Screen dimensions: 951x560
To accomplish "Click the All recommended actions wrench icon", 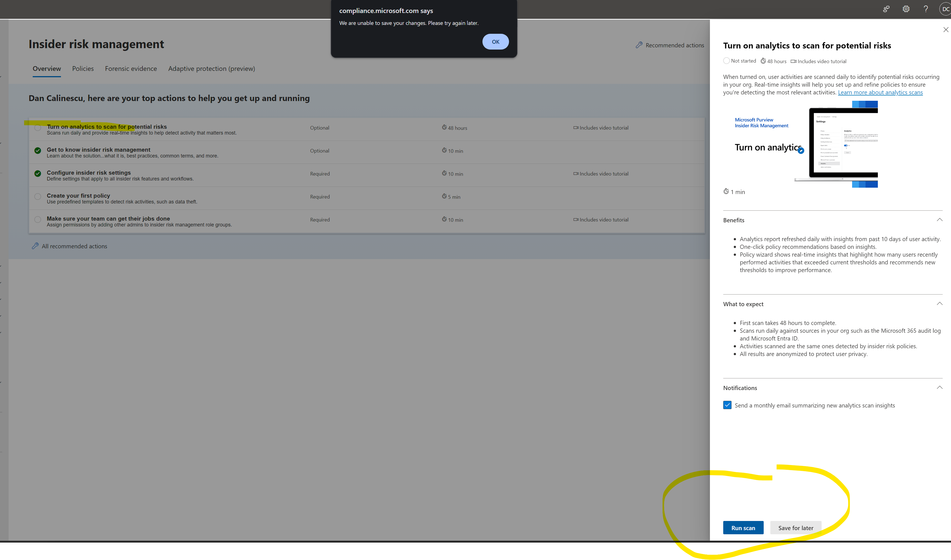I will pos(35,246).
